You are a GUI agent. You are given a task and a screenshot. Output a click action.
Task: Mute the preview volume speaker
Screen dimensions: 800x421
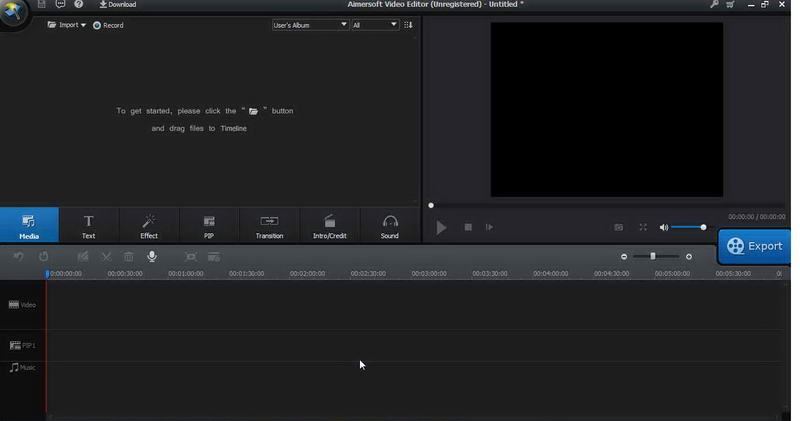point(663,227)
